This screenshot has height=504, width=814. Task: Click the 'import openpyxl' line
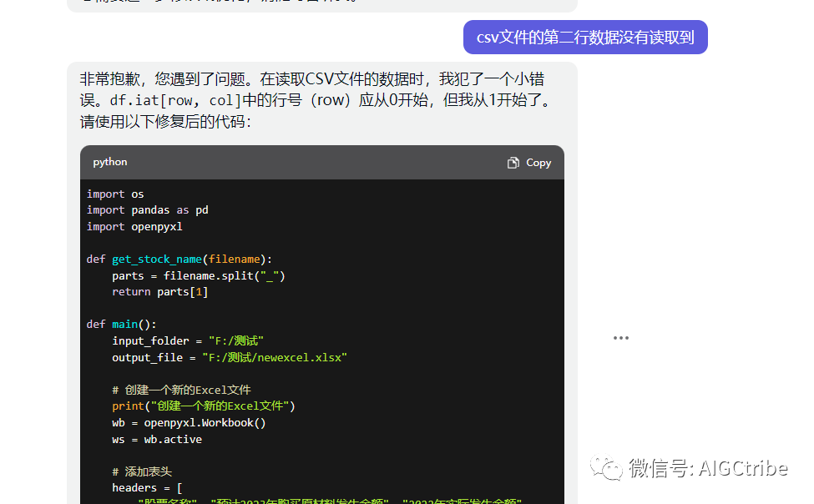[134, 227]
